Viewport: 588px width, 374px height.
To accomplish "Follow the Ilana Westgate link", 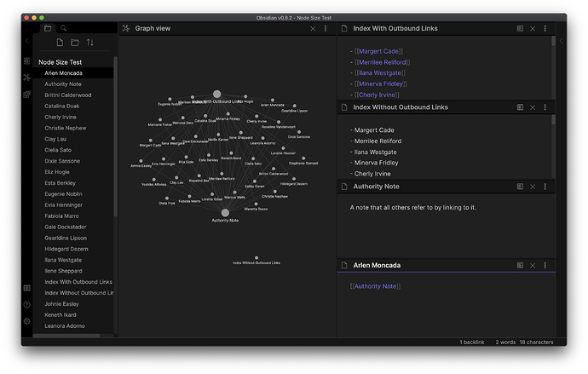I will (x=380, y=73).
